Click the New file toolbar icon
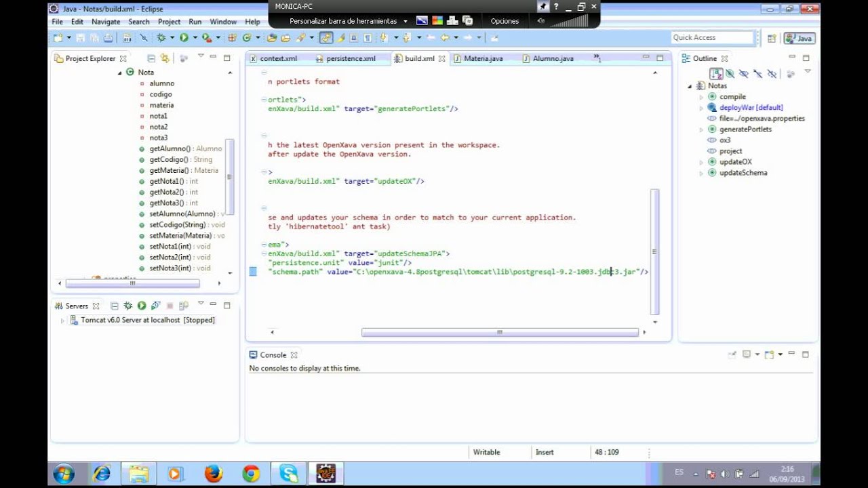Image resolution: width=868 pixels, height=488 pixels. 58,38
